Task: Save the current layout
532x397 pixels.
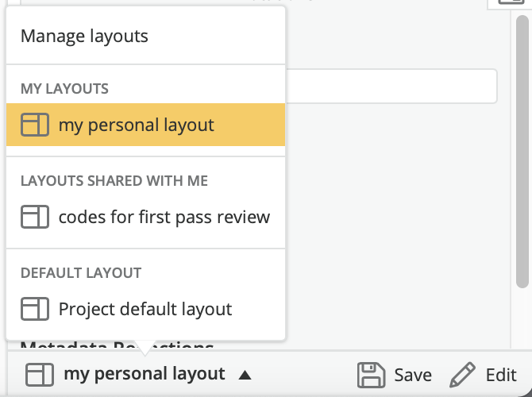Action: tap(395, 375)
